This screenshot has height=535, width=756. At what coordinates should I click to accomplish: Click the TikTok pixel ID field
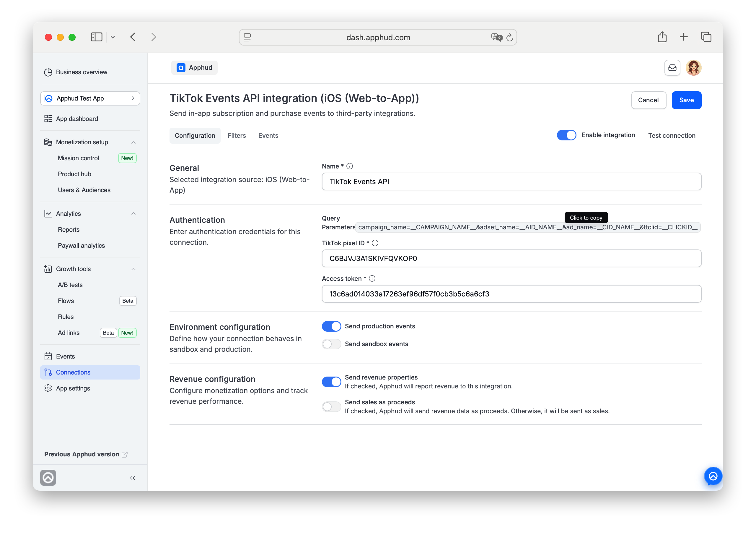511,258
